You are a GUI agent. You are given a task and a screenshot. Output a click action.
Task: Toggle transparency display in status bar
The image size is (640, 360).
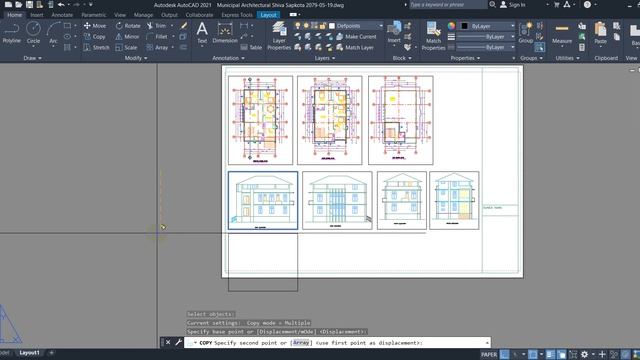tap(562, 354)
